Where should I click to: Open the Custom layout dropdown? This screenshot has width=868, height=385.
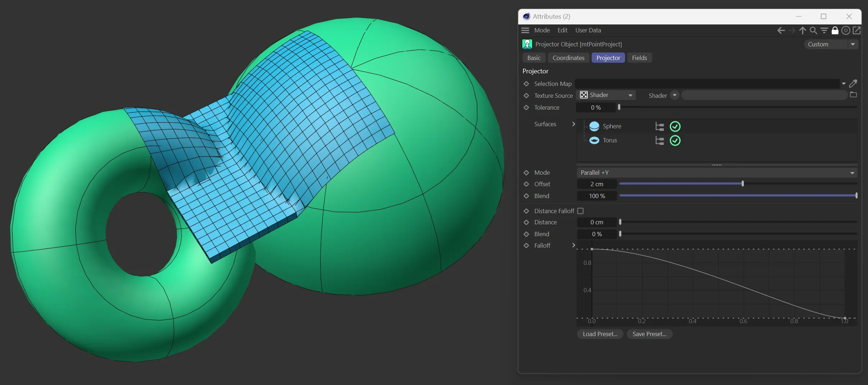tap(831, 44)
